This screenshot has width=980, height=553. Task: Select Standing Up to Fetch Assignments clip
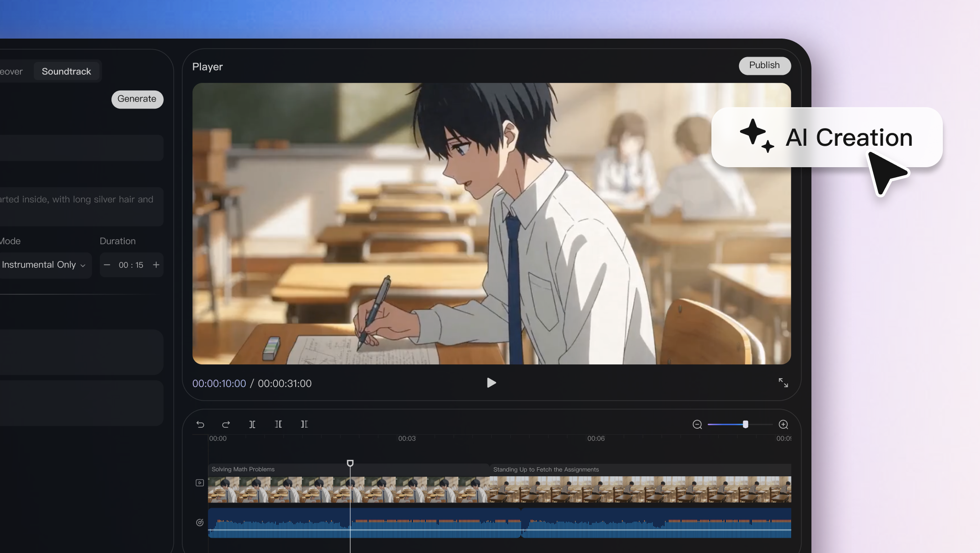[x=640, y=483]
